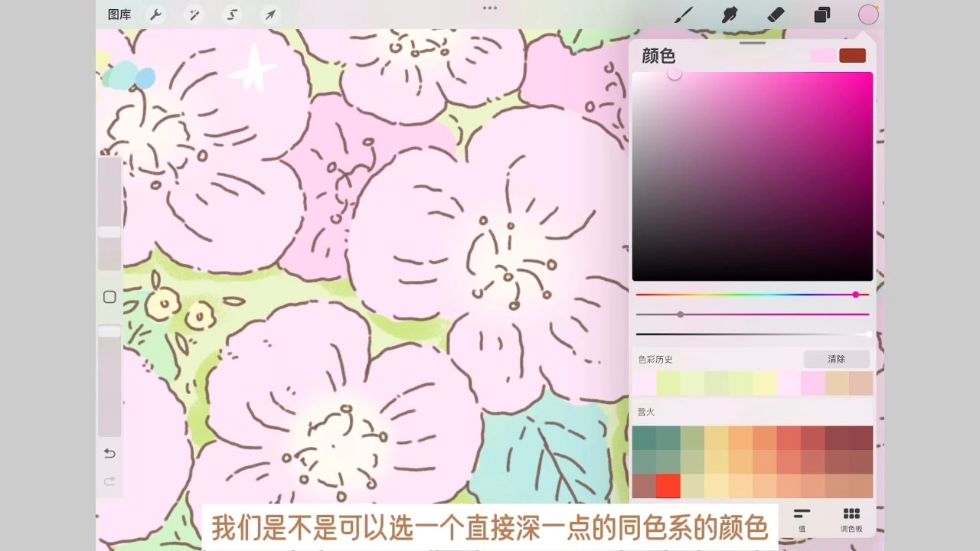This screenshot has width=980, height=551.
Task: Open the Layers panel
Action: tap(822, 15)
